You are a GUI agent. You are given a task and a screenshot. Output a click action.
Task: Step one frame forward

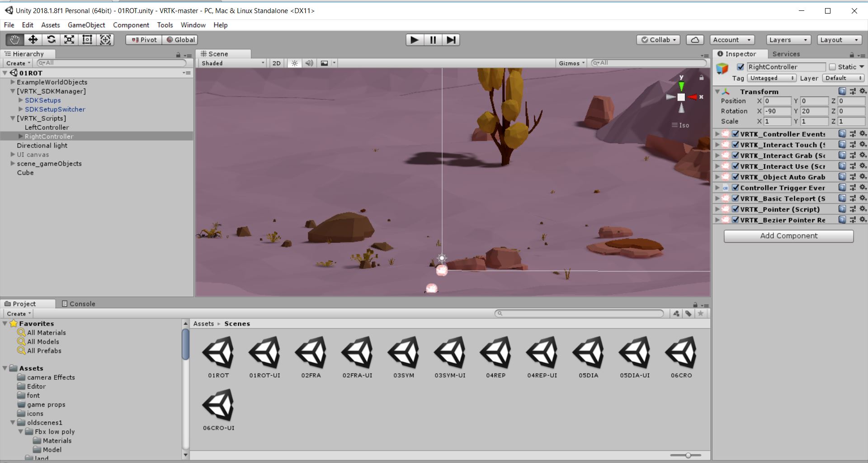[x=451, y=40]
